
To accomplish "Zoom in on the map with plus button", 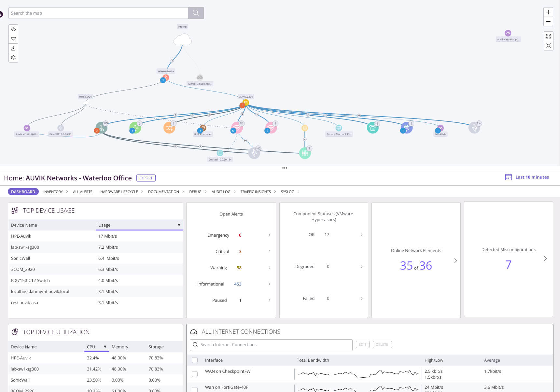I will (x=548, y=12).
